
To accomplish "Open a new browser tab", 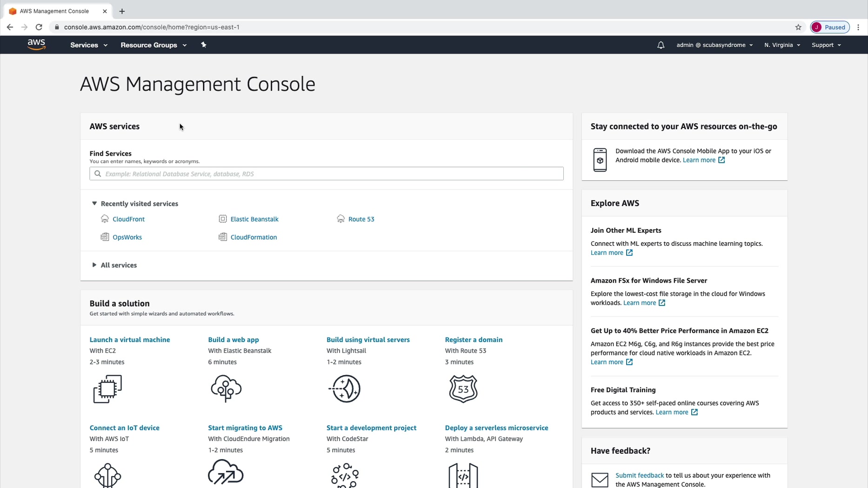I will point(122,11).
